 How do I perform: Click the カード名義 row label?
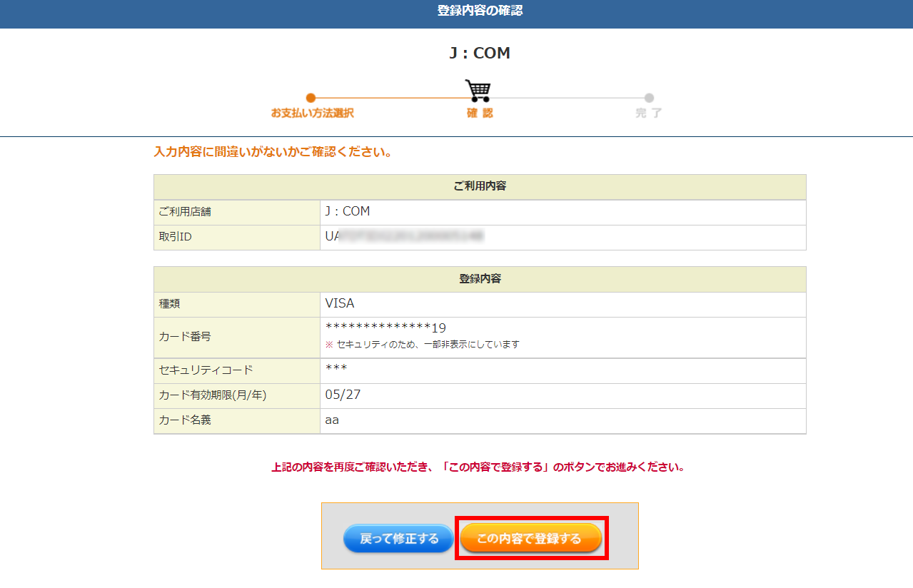pos(185,420)
